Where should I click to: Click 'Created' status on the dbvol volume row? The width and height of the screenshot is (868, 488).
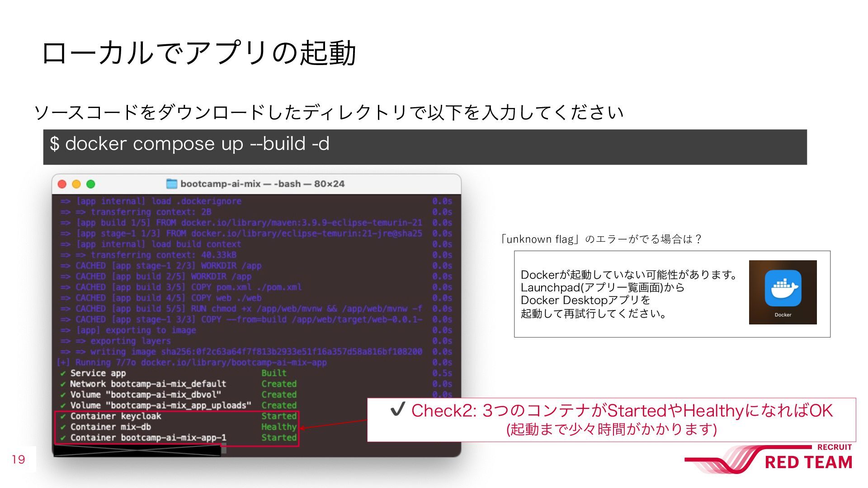[279, 395]
